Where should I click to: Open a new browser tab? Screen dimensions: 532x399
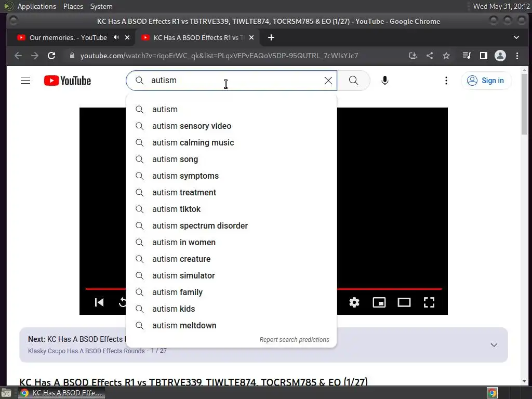[x=271, y=37]
